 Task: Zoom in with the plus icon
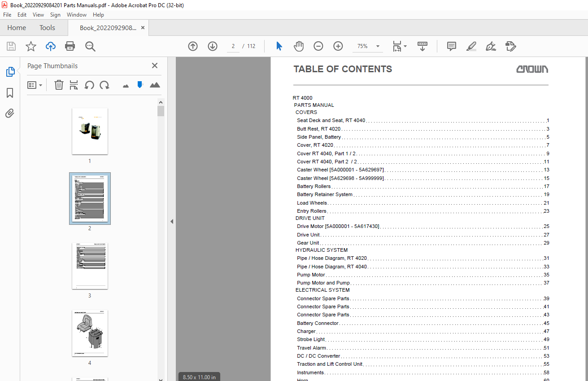point(338,46)
